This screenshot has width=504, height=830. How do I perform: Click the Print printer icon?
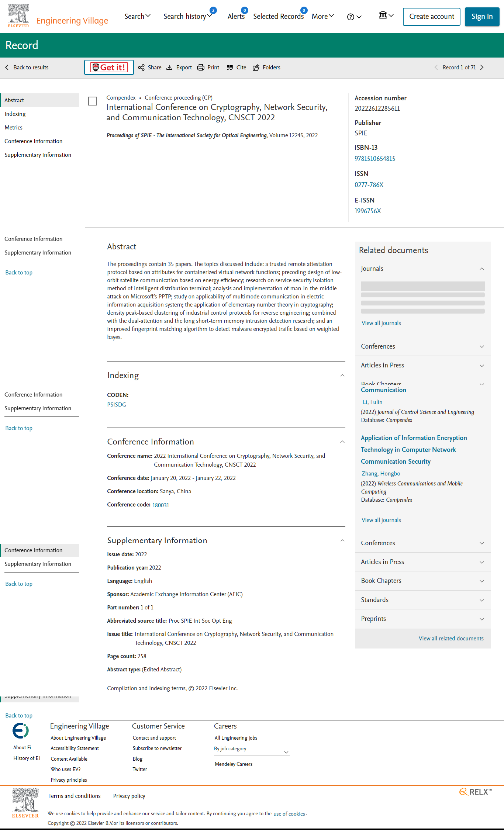[201, 68]
